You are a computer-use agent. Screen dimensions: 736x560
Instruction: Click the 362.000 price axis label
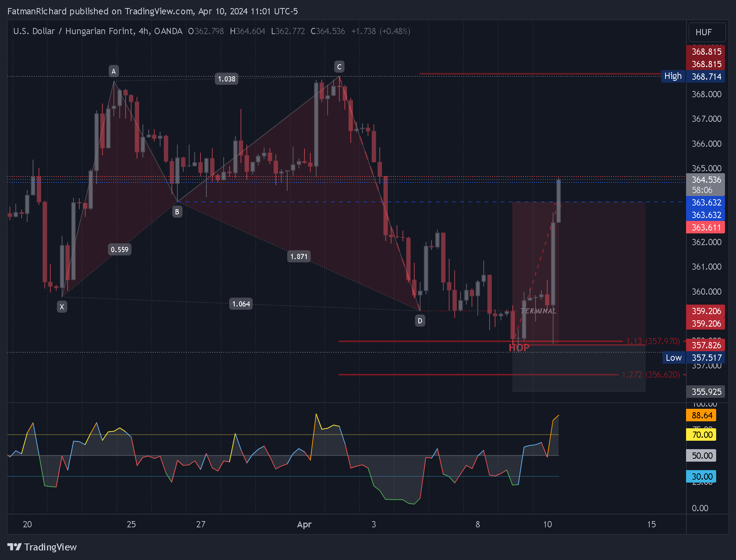point(707,242)
